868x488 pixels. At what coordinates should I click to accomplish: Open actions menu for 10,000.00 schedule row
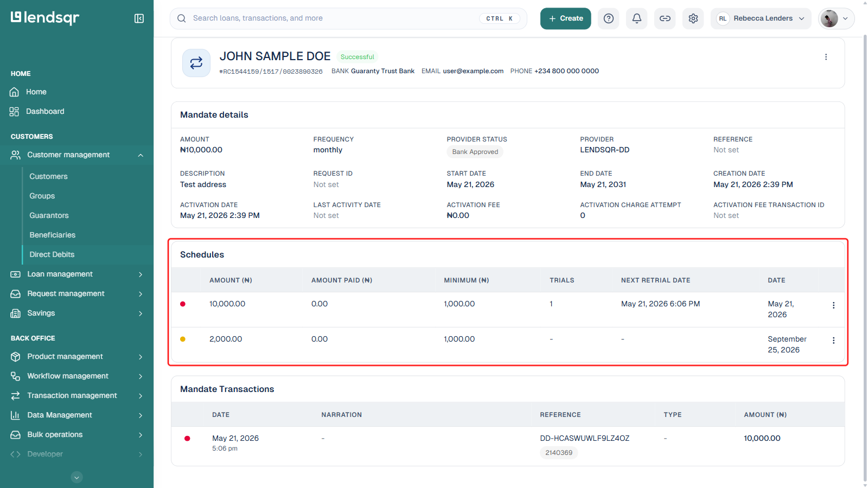coord(833,305)
